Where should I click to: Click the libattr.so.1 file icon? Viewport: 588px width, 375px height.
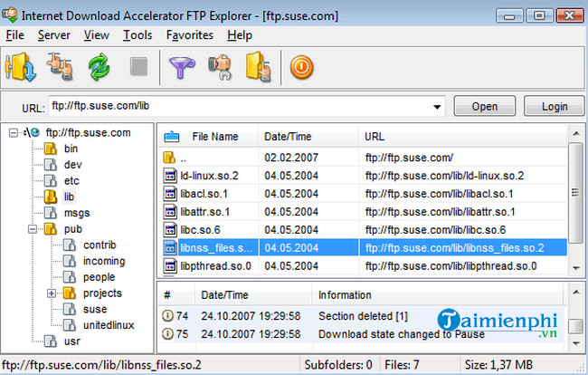click(170, 212)
